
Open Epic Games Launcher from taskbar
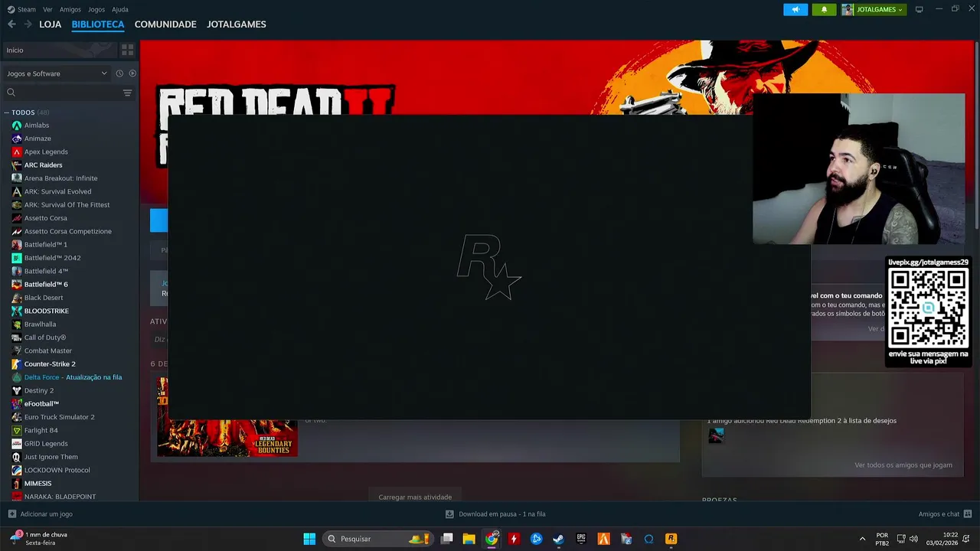tap(581, 539)
